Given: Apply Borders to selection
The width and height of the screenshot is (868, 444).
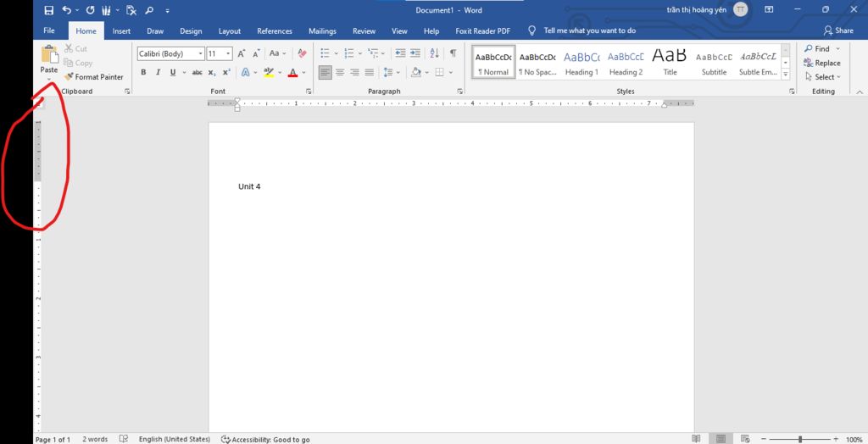Looking at the screenshot, I should pyautogui.click(x=440, y=73).
